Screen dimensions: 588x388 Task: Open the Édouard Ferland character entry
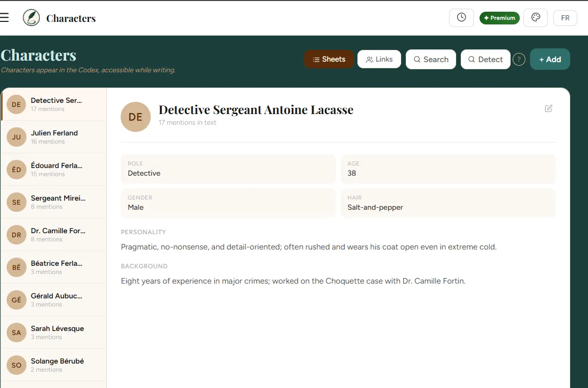(x=54, y=170)
